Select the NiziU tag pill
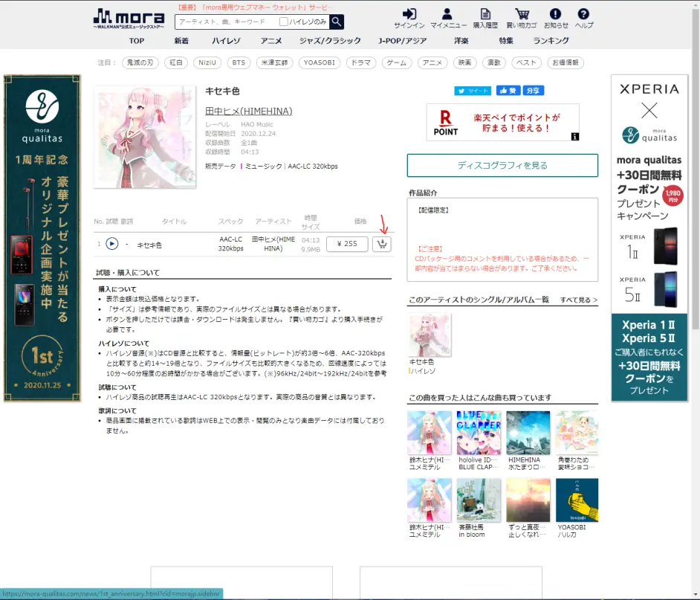 (207, 62)
